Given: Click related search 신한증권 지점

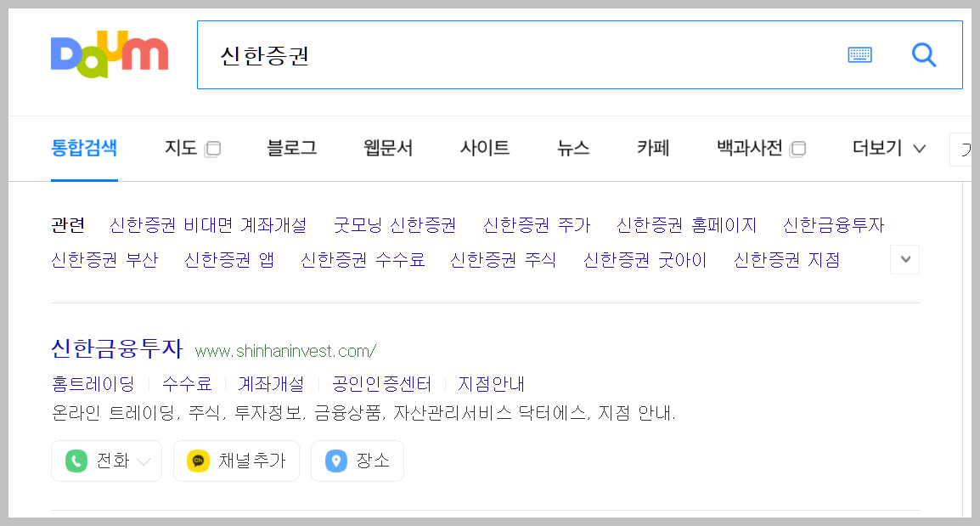Looking at the screenshot, I should pyautogui.click(x=787, y=259).
